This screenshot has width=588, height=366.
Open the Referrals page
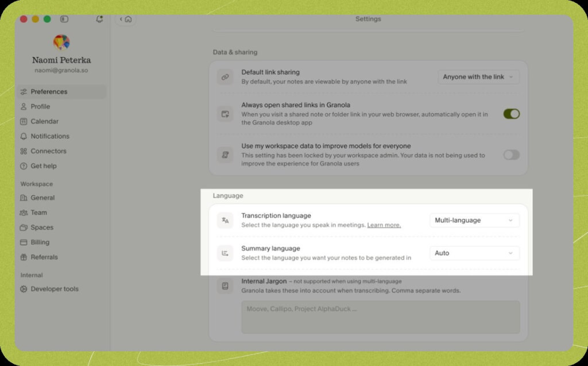[62, 257]
